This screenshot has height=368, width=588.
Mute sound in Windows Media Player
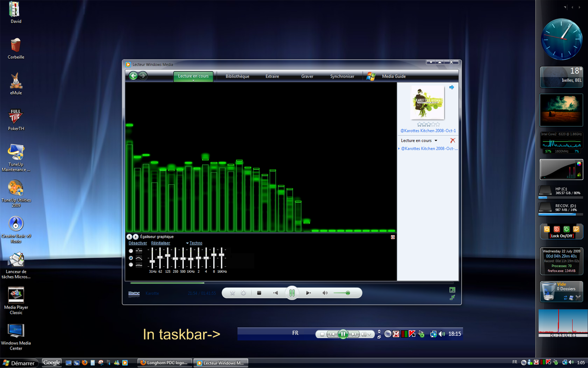point(325,293)
